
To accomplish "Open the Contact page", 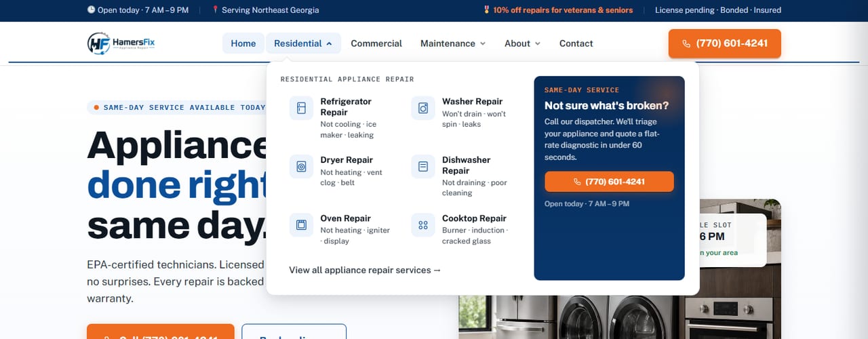I will pos(576,43).
